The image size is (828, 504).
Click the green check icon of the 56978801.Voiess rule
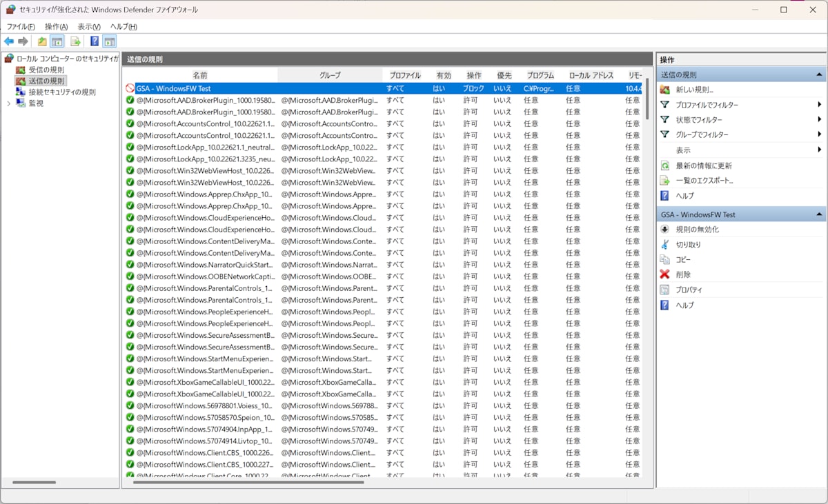tap(130, 405)
